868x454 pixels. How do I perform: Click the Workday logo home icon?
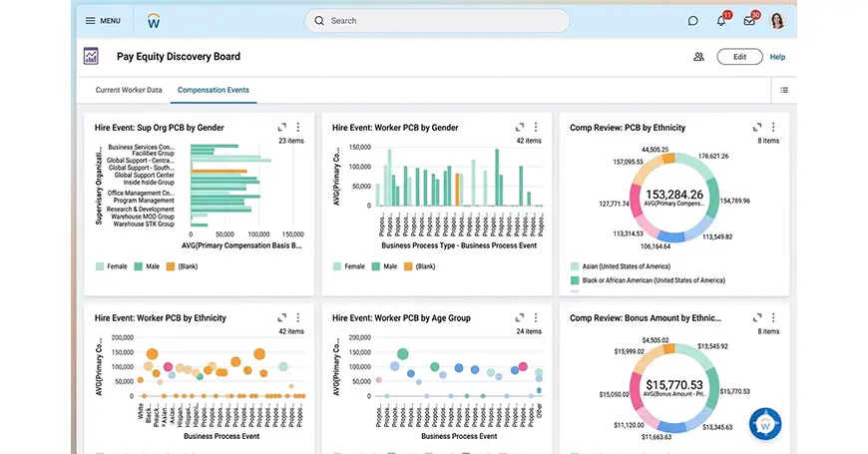click(x=153, y=20)
